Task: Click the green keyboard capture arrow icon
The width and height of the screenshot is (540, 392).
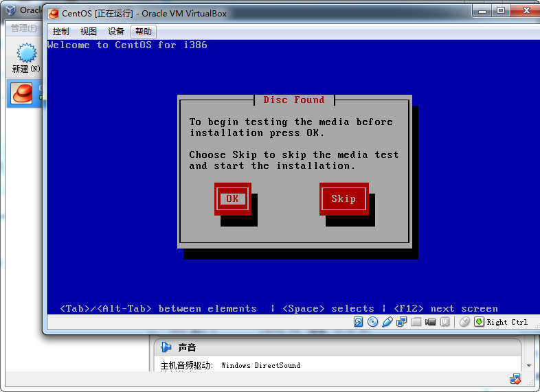Action: click(x=479, y=322)
